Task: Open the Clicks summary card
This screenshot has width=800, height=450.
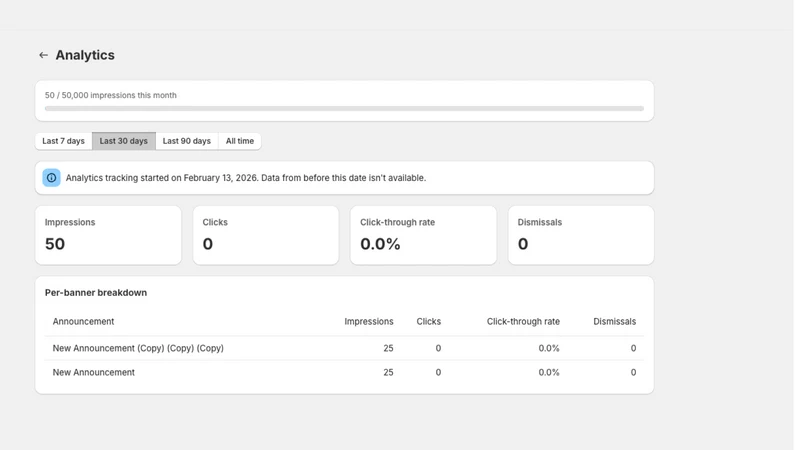Action: [x=266, y=235]
